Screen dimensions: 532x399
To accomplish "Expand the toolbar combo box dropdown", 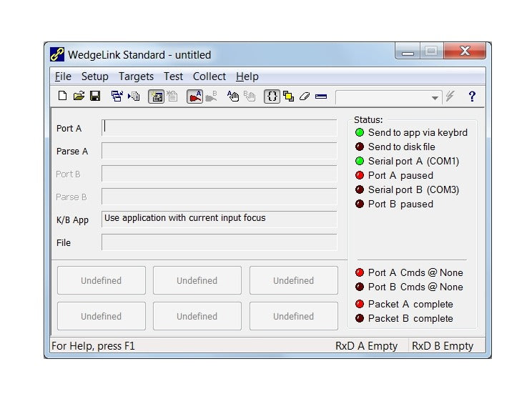I will (x=435, y=97).
